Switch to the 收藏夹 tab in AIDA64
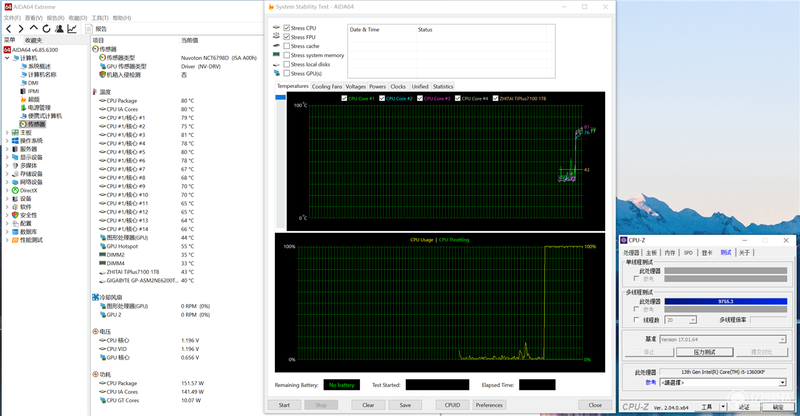Screen dimensions: 800x416 (34, 40)
